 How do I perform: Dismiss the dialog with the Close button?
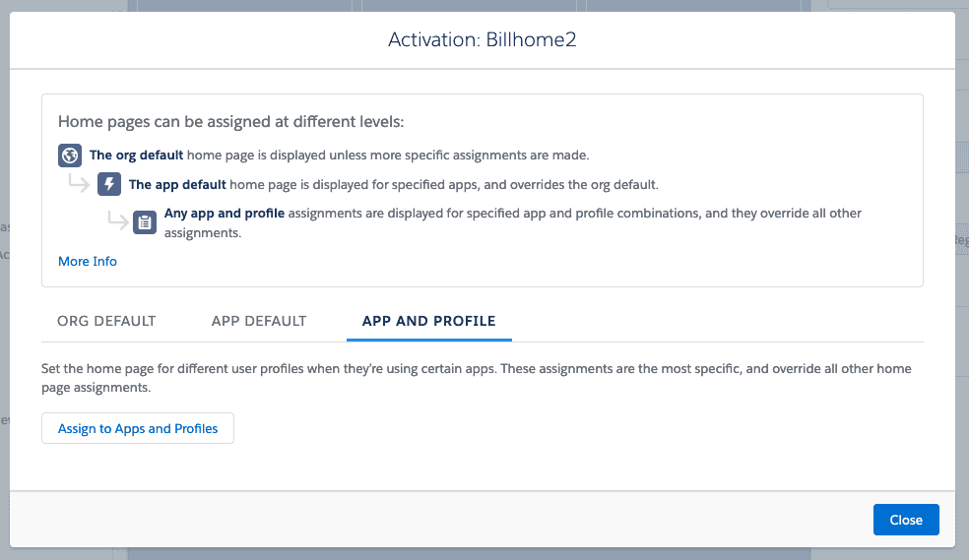click(x=905, y=520)
